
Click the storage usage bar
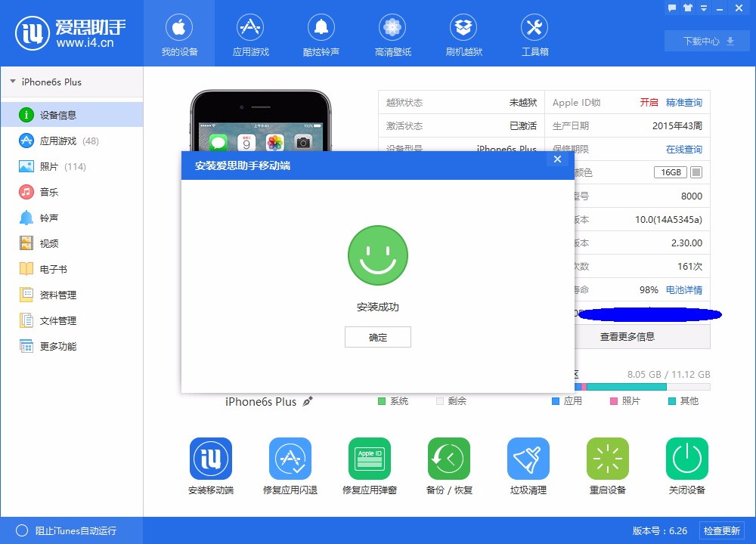(642, 386)
